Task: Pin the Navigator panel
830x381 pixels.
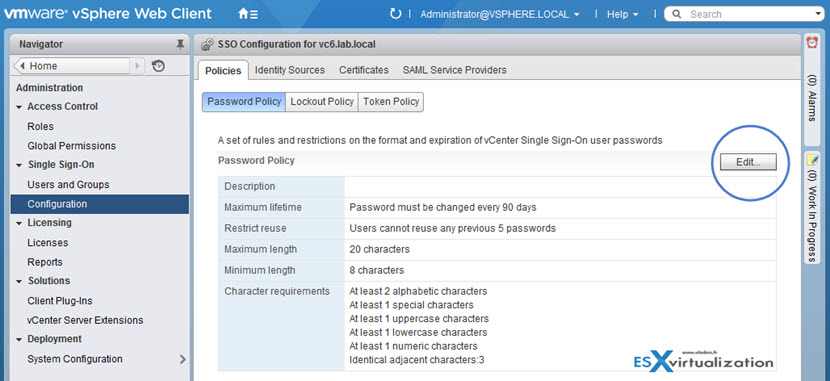Action: (x=181, y=45)
